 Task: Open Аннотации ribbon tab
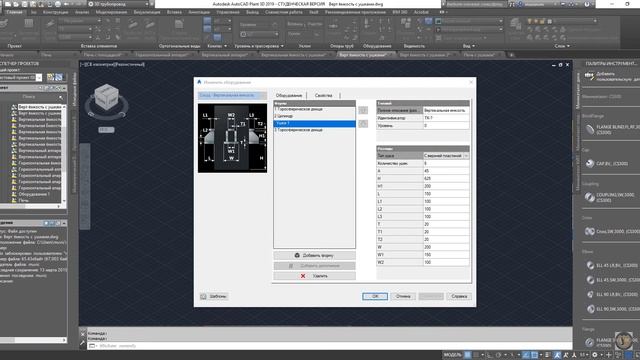pos(199,12)
